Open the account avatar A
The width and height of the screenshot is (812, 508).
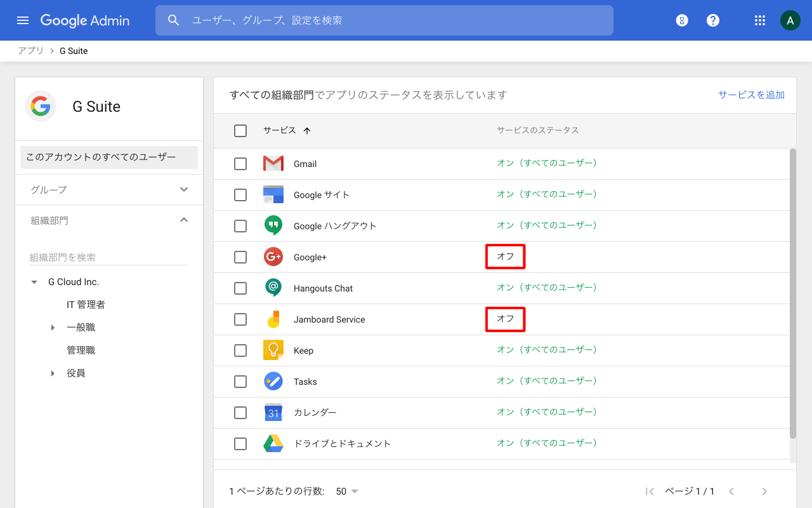(x=790, y=20)
